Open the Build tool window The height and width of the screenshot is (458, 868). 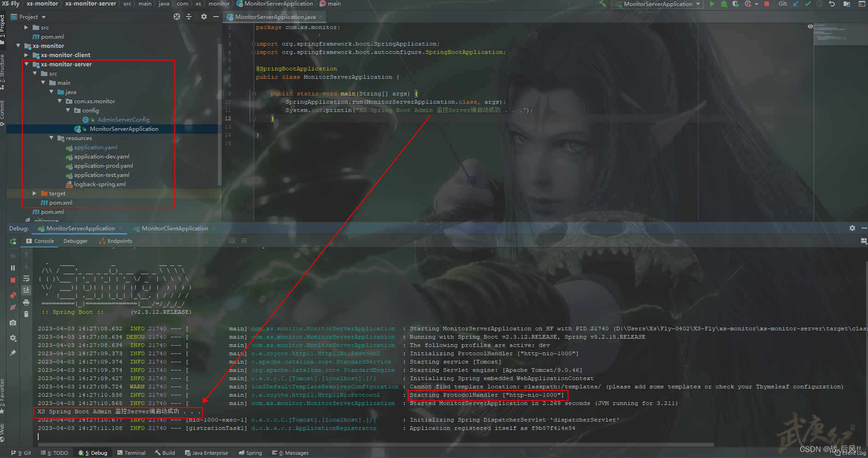pyautogui.click(x=165, y=453)
